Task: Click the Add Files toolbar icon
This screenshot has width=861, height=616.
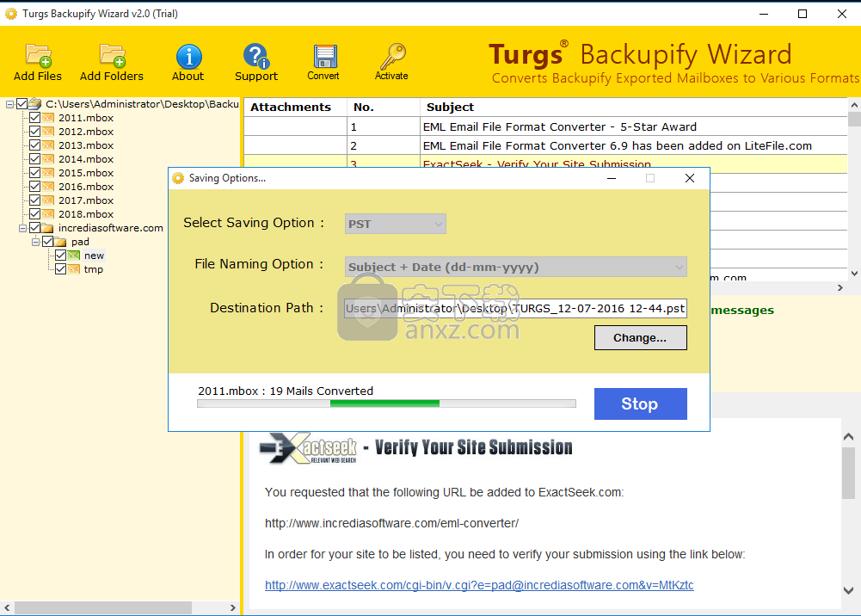Action: point(38,55)
